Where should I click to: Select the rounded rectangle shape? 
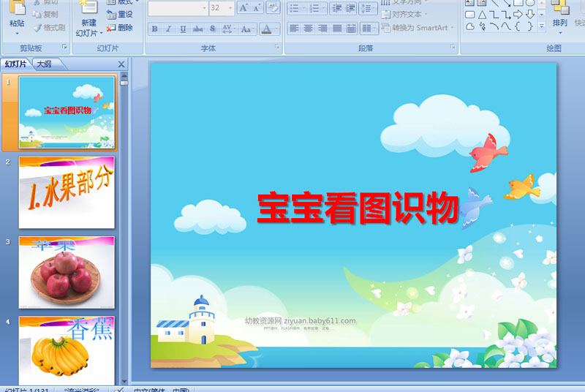click(470, 15)
